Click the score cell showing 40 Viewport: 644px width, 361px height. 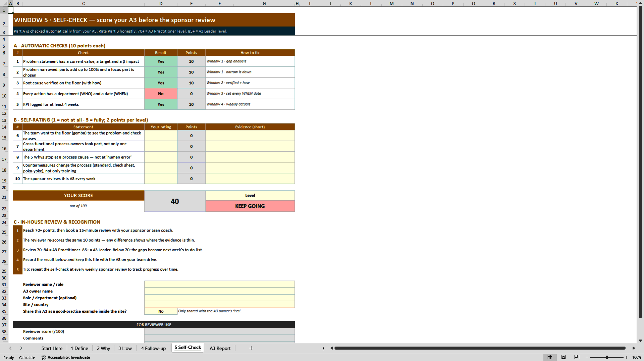[175, 201]
